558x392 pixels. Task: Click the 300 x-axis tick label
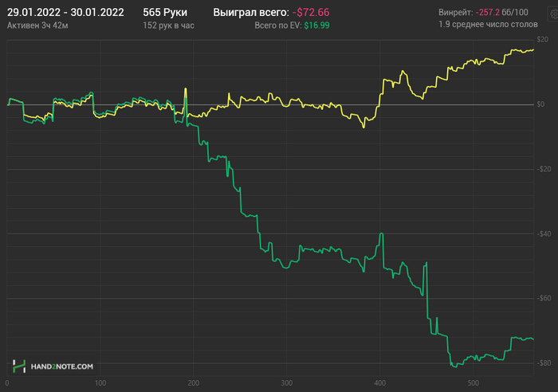tap(287, 383)
